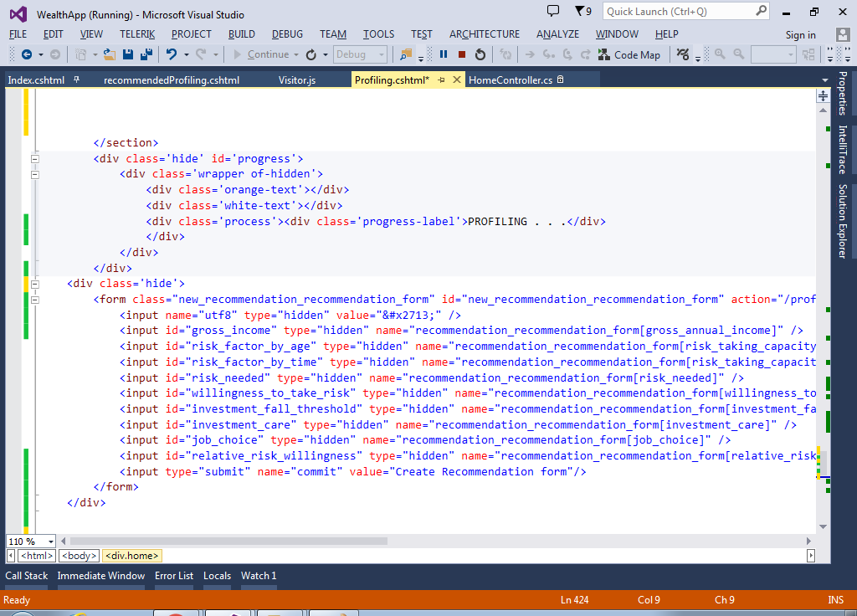
Task: Click the Continue debugging button
Action: 261,54
